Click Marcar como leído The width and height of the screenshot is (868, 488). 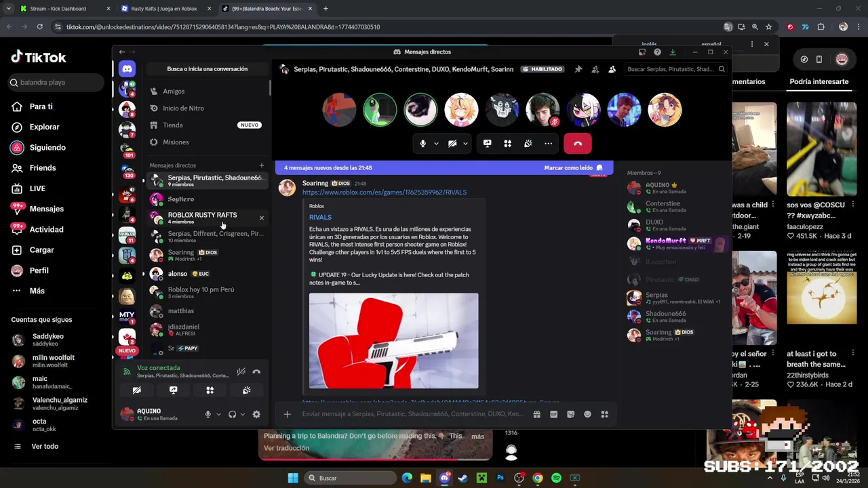[573, 168]
